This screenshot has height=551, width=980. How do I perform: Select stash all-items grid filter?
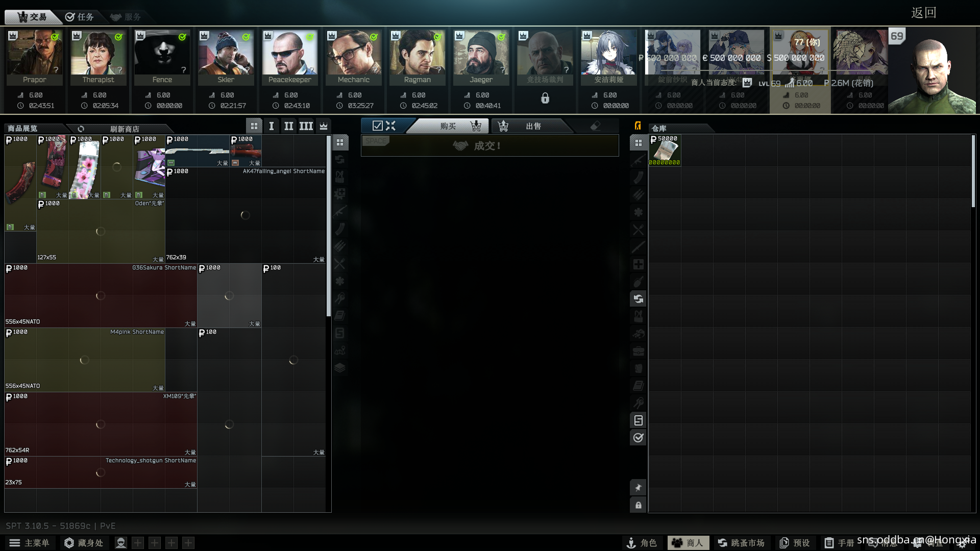tap(638, 143)
